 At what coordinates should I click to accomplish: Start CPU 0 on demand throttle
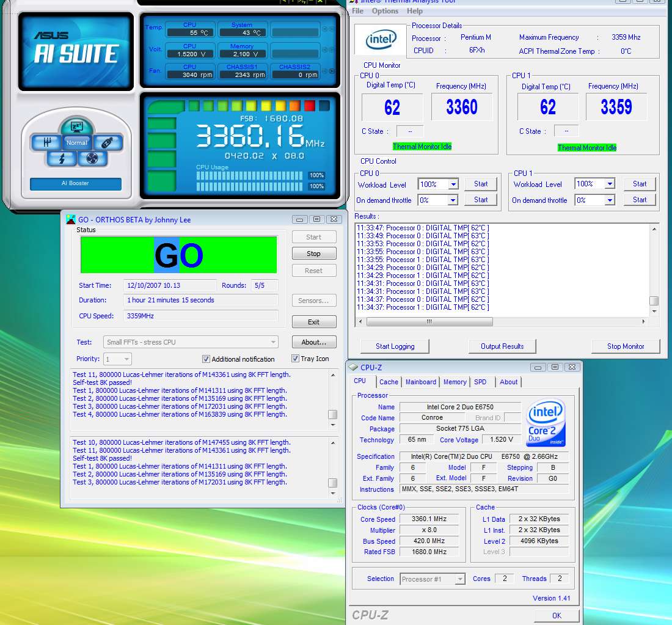pyautogui.click(x=481, y=200)
